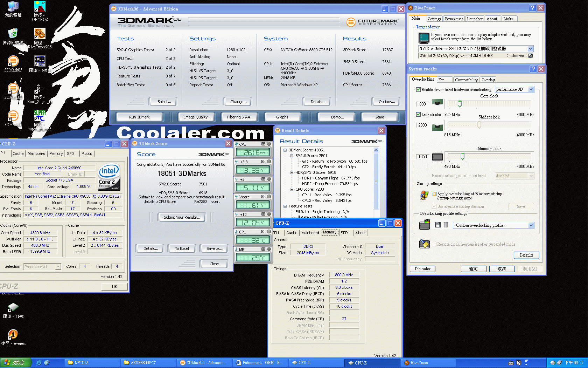This screenshot has height=368, width=588.
Task: Click OK in the left CPU-Z window
Action: (114, 287)
